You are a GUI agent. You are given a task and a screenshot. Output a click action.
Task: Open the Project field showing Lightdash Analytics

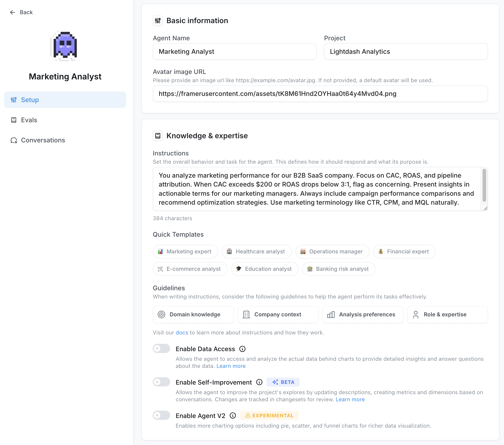pyautogui.click(x=406, y=52)
